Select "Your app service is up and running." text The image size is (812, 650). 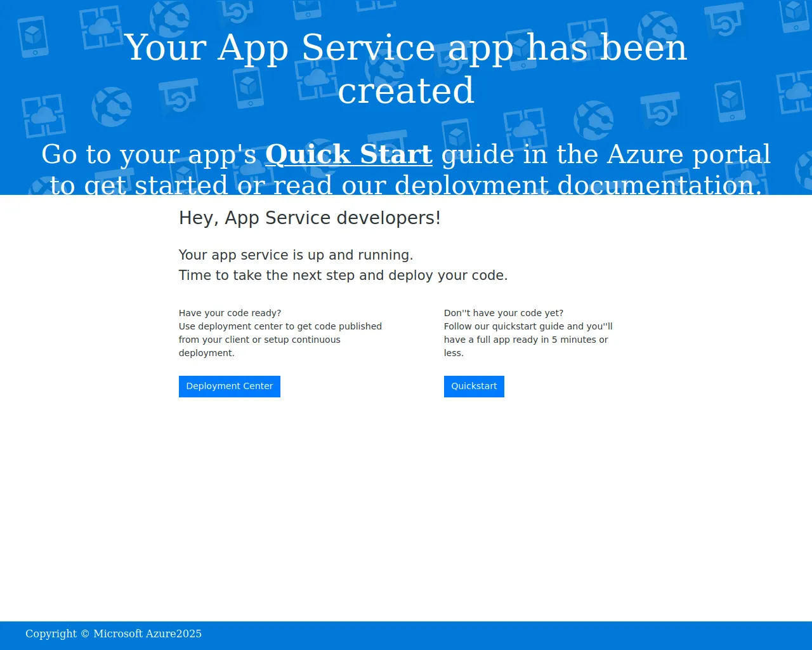pos(296,255)
